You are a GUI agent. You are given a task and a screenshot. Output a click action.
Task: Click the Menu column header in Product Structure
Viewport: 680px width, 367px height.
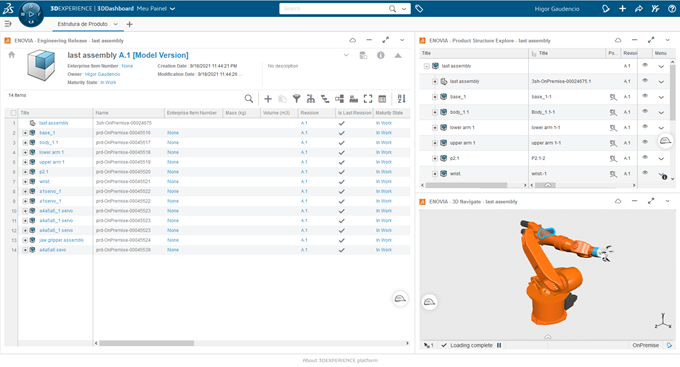(x=660, y=53)
